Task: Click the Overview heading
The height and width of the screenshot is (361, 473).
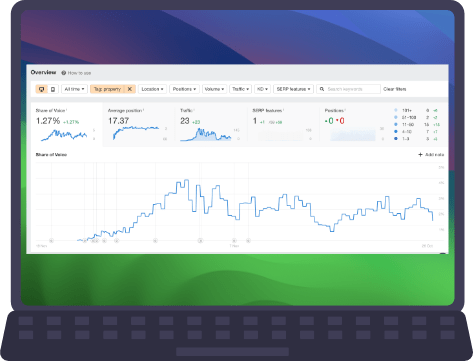Action: tap(43, 72)
